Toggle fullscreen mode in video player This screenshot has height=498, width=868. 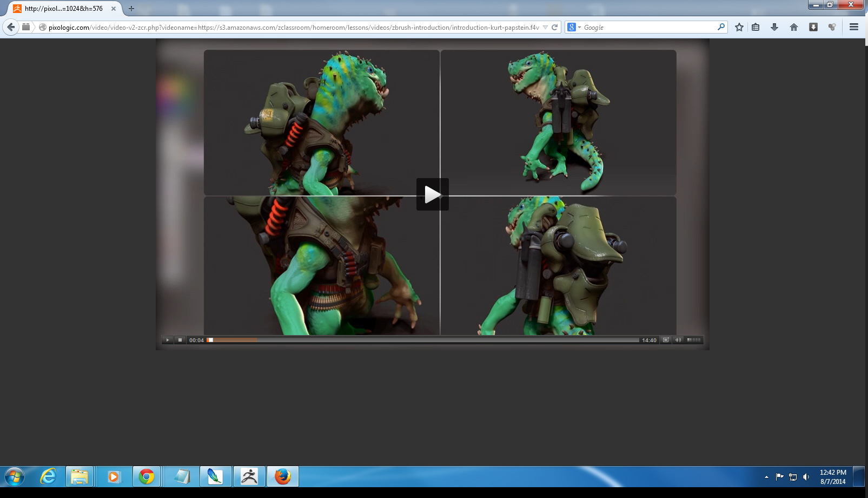pos(666,340)
